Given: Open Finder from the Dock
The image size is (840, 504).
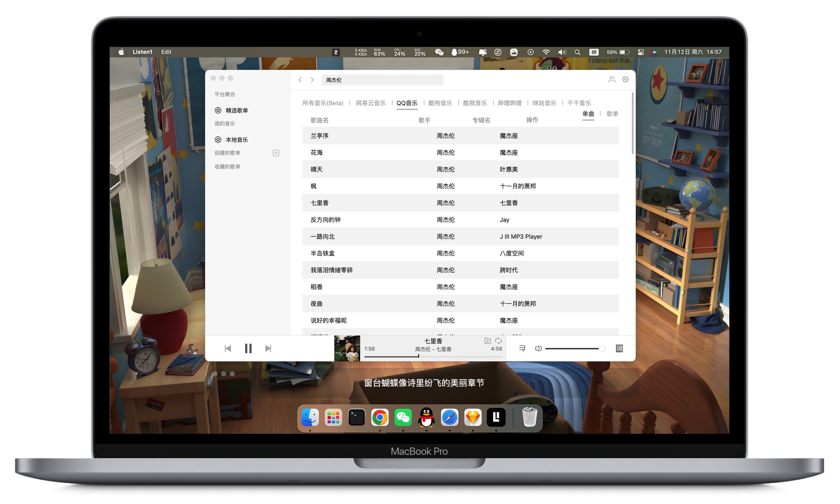Looking at the screenshot, I should point(310,417).
